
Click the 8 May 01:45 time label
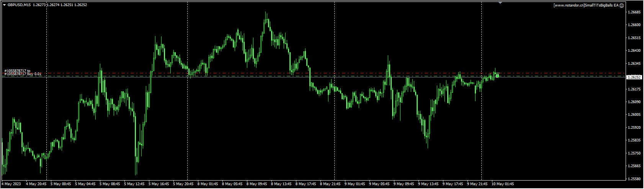[208, 184]
